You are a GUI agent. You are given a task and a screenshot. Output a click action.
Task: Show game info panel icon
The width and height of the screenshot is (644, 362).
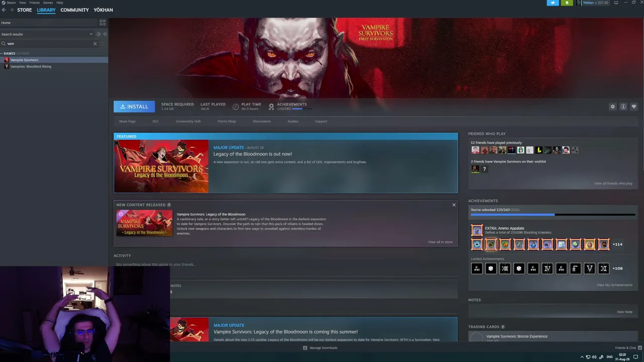623,107
